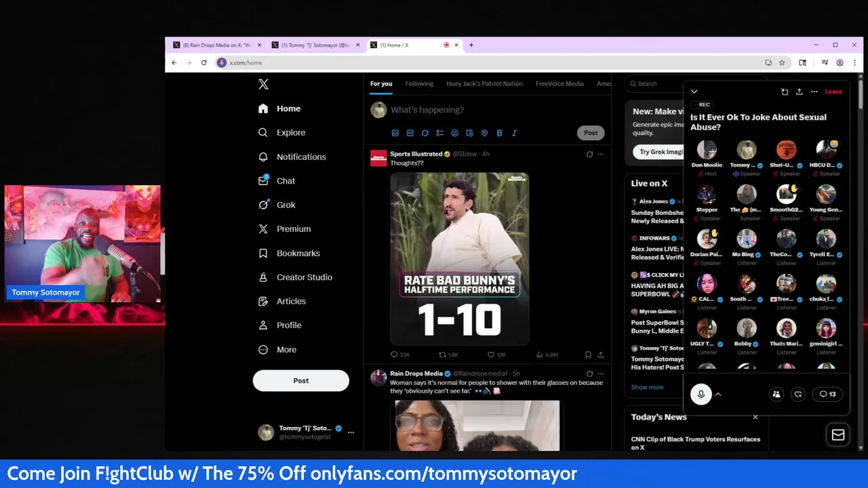
Task: Click the grey Post button in composer
Action: click(591, 133)
